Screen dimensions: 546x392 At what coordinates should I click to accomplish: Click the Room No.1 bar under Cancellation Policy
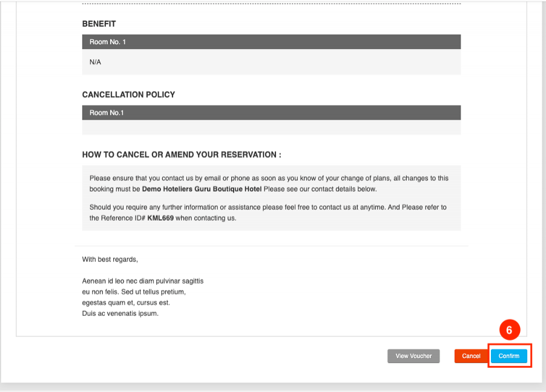coord(271,113)
